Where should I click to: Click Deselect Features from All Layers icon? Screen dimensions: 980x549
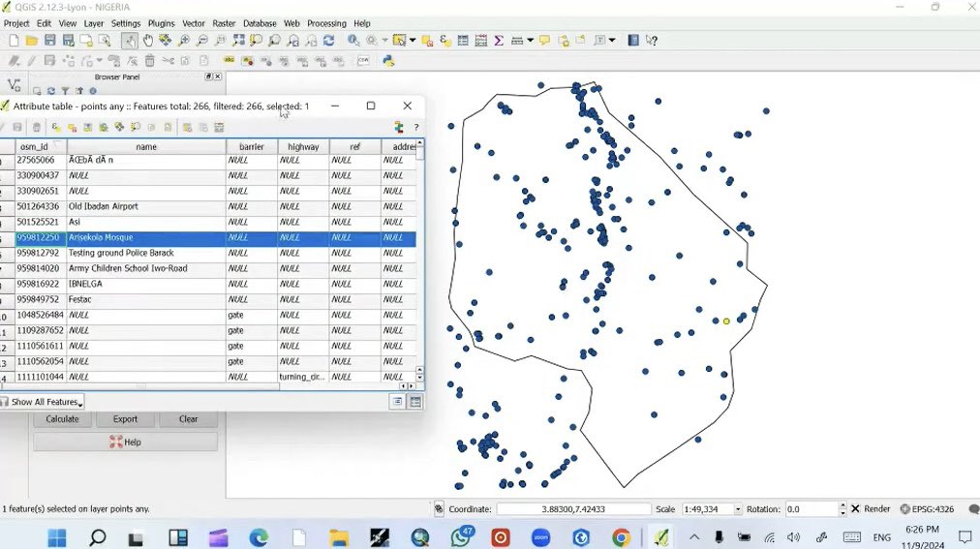[x=427, y=41]
